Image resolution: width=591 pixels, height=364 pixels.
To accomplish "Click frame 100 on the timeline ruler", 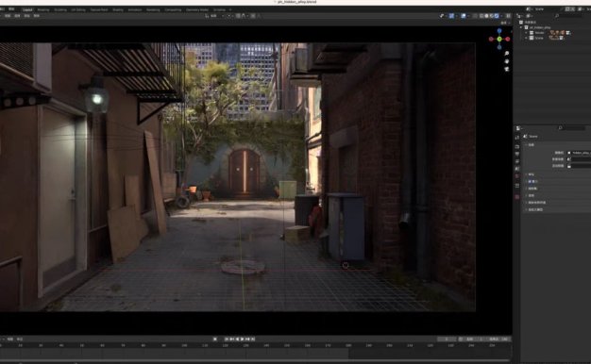I will 184,345.
